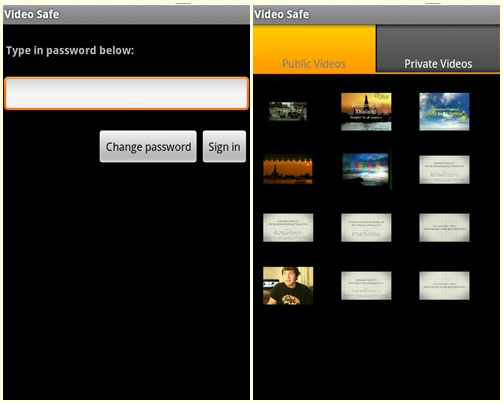The image size is (503, 403).
Task: Open the colorful ocean waves video thumbnail
Action: [366, 169]
